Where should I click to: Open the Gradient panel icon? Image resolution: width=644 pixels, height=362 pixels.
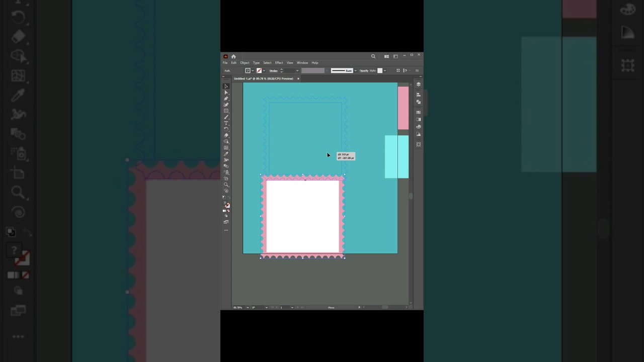tap(418, 119)
